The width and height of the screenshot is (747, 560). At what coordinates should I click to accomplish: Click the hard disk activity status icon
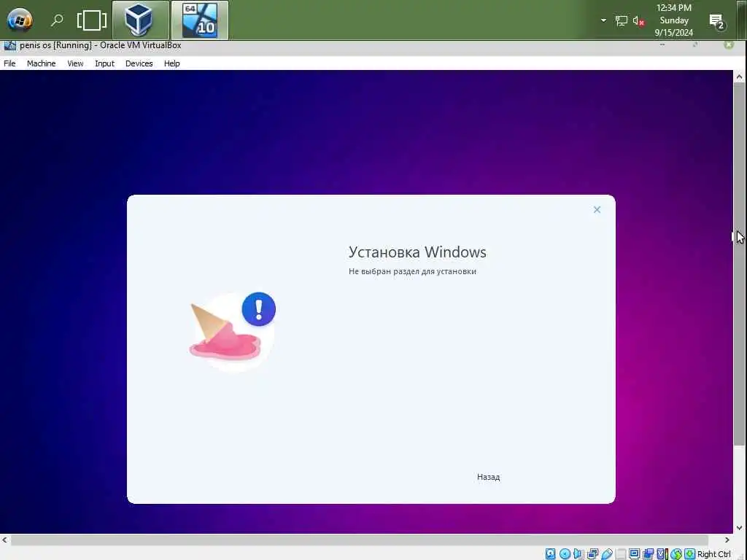(x=550, y=554)
